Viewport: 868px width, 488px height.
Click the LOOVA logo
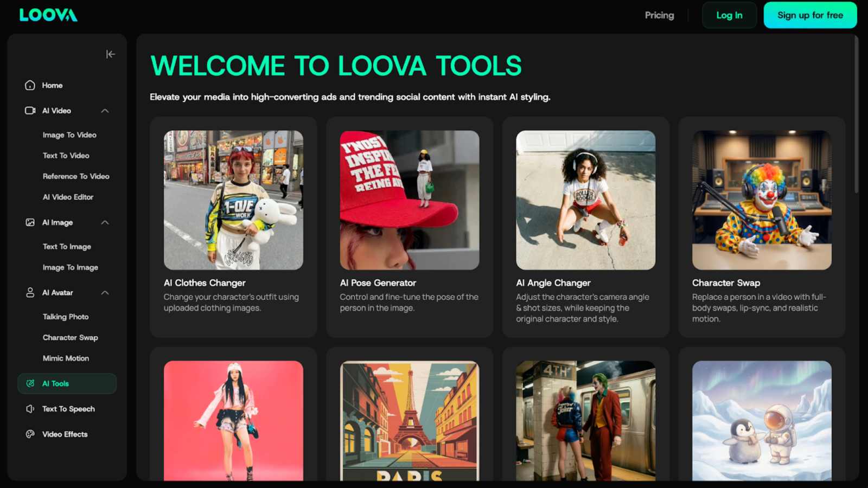click(48, 15)
